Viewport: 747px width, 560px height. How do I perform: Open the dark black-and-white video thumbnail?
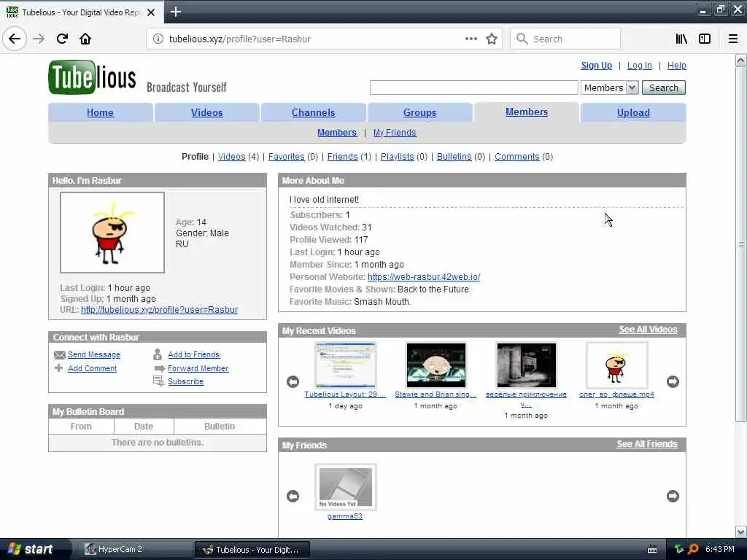(526, 365)
